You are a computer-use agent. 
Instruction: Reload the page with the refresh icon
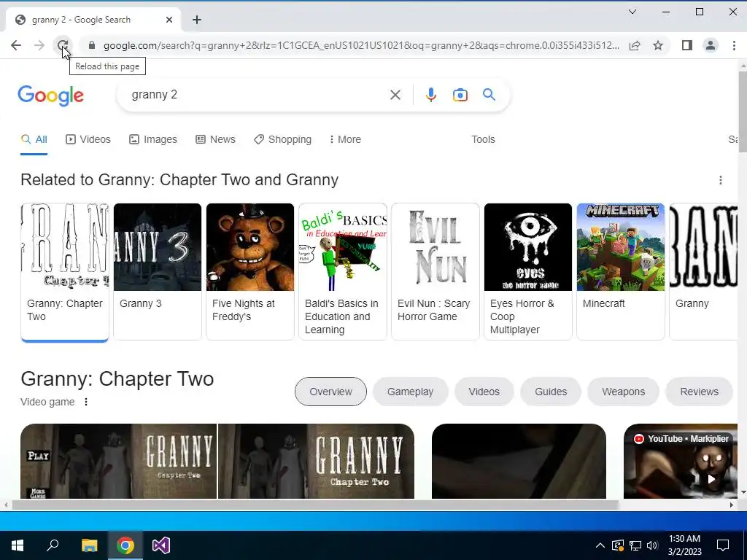[x=63, y=45]
